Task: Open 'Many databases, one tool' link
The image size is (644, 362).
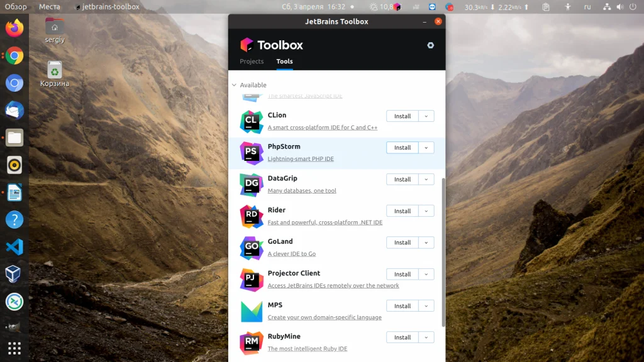Action: click(302, 190)
